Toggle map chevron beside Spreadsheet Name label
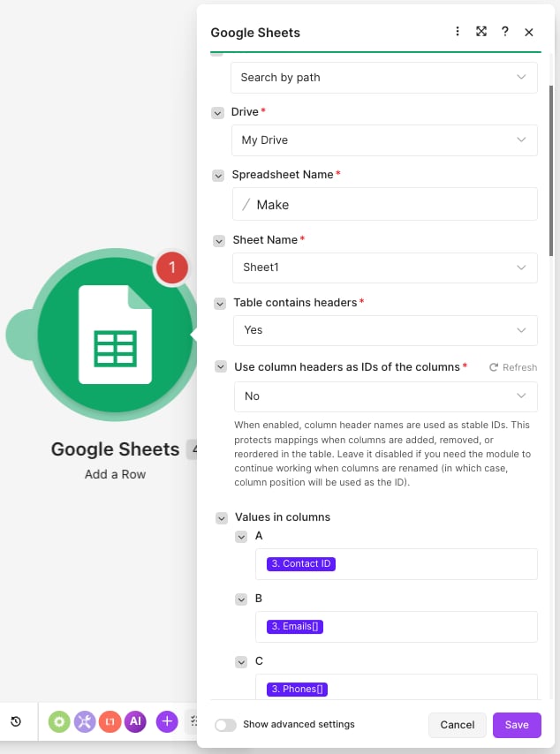The image size is (560, 754). (x=218, y=176)
